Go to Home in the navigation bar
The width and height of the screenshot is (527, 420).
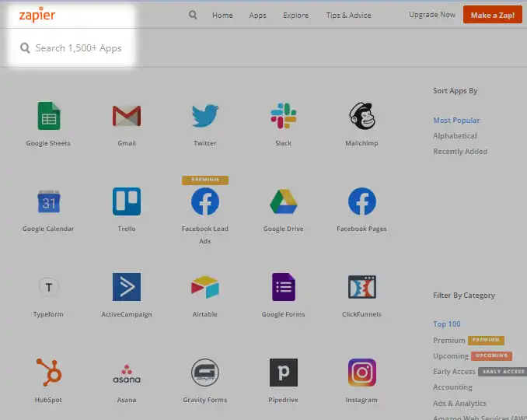222,15
